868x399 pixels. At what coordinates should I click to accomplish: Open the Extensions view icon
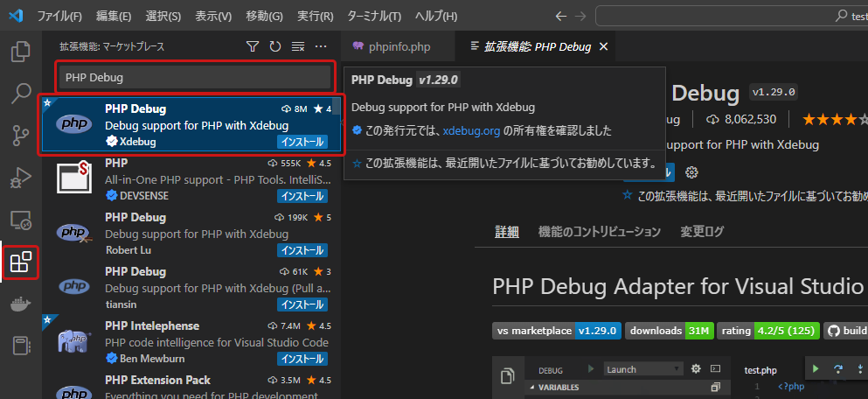(21, 262)
